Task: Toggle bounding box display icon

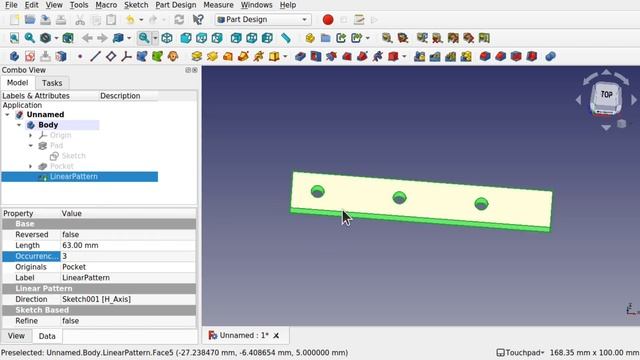Action: coord(68,38)
